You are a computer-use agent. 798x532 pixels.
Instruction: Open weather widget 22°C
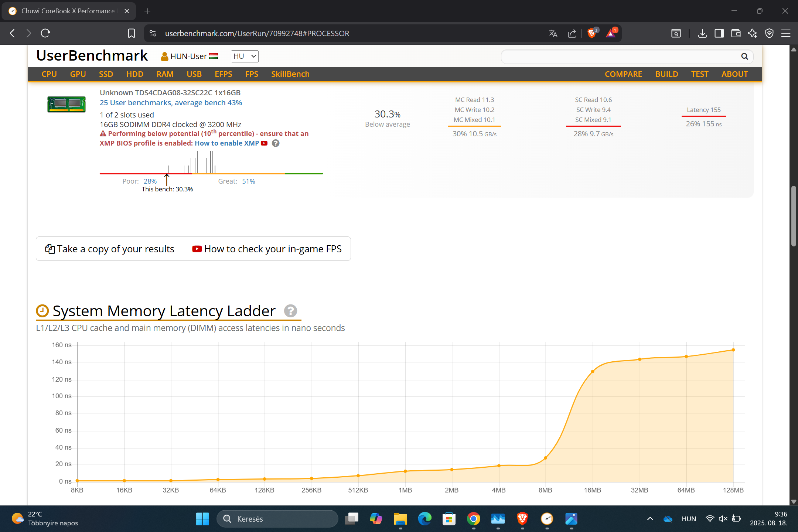[x=45, y=519]
